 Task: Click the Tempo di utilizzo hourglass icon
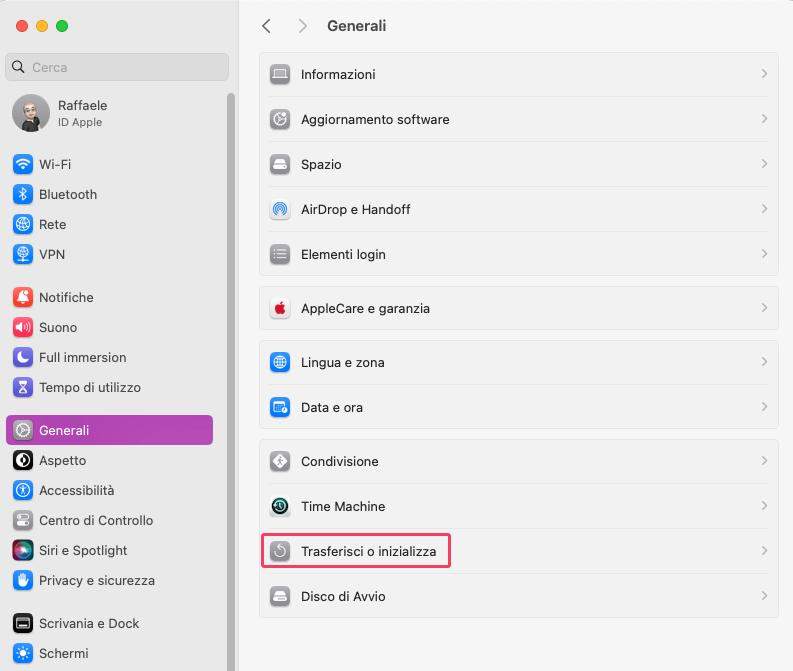23,387
